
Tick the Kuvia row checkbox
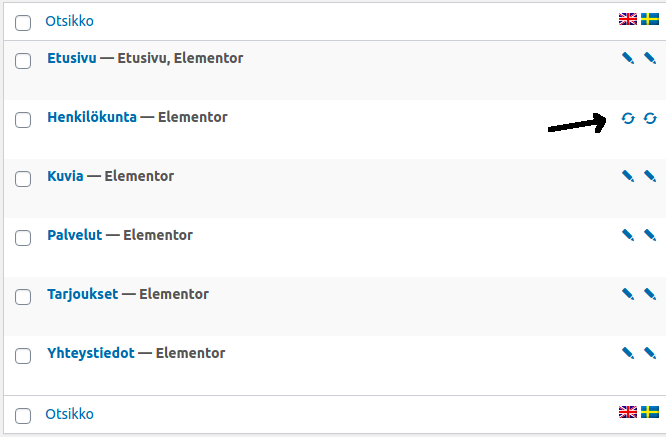tap(23, 179)
